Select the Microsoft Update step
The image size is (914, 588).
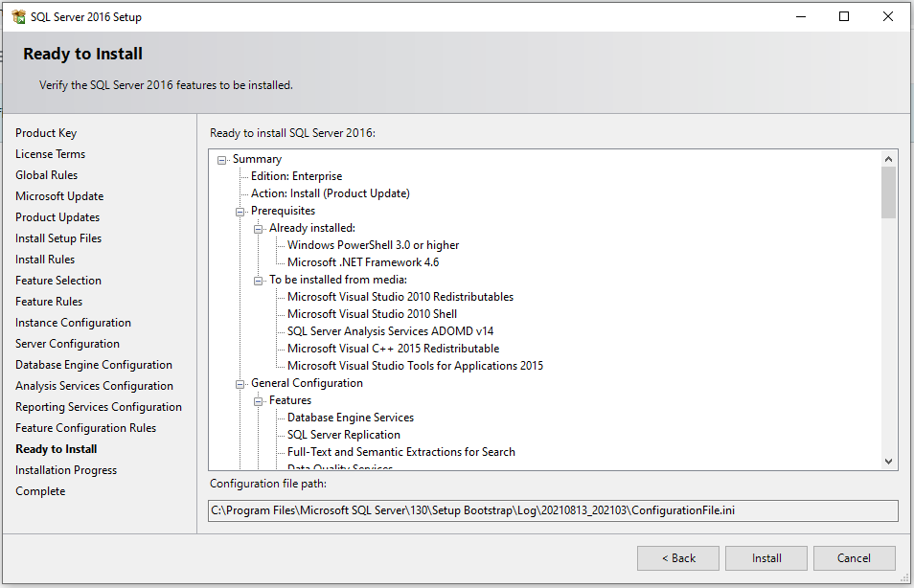click(x=59, y=196)
